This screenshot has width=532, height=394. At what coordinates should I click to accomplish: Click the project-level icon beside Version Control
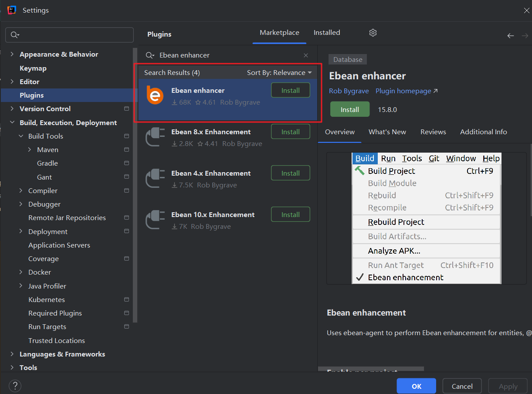tap(126, 109)
